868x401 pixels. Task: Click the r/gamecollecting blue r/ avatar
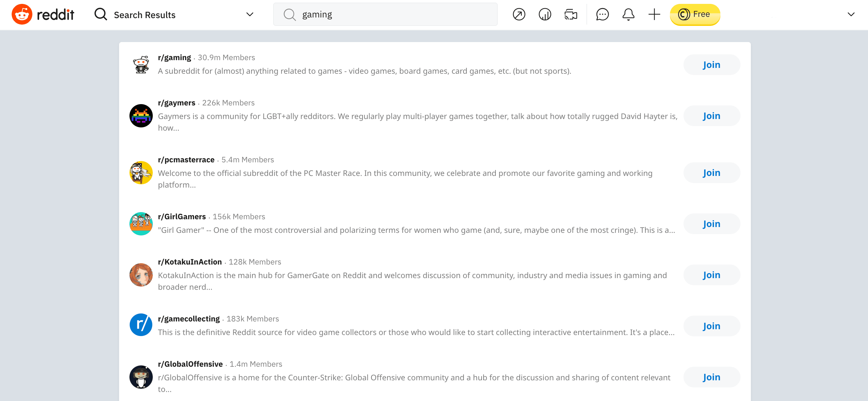coord(141,325)
